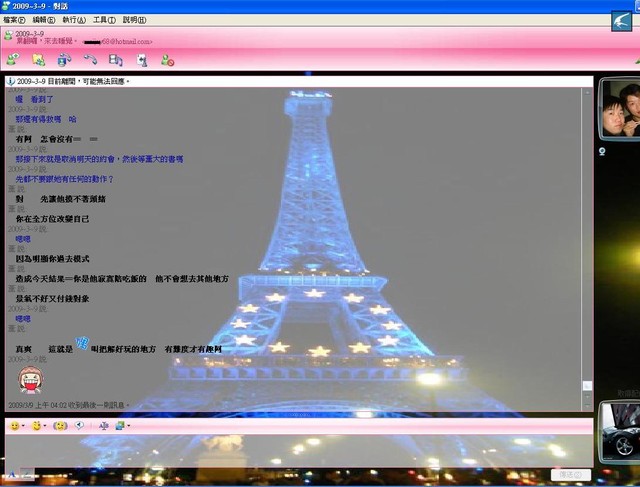The width and height of the screenshot is (640, 487).
Task: Switch to the text input A tab
Action: [12, 474]
